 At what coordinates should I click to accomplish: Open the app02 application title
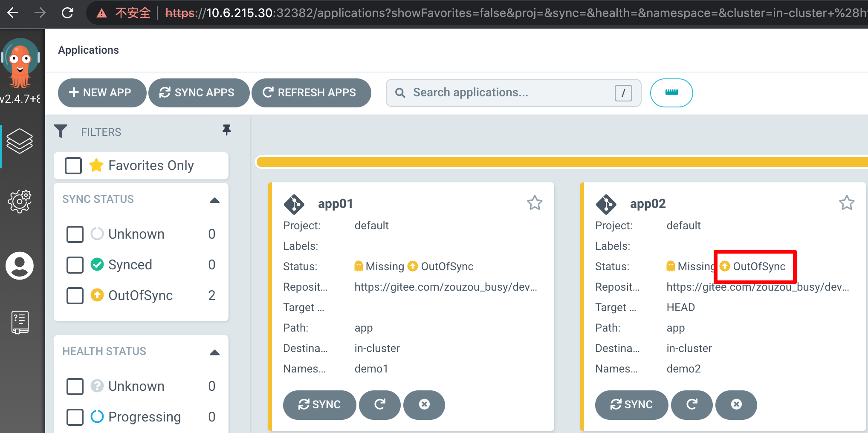tap(648, 204)
